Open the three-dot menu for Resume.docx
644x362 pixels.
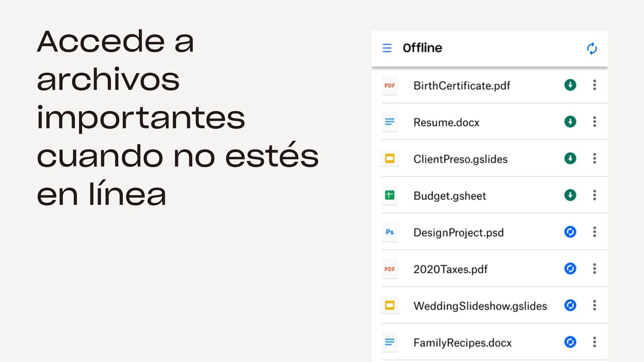(x=594, y=121)
